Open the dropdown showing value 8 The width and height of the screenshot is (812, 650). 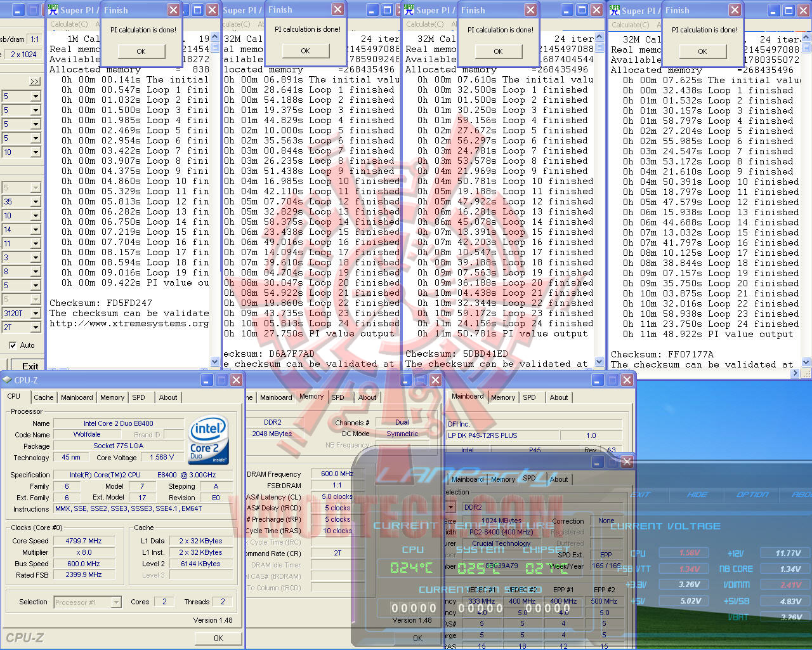coord(36,272)
